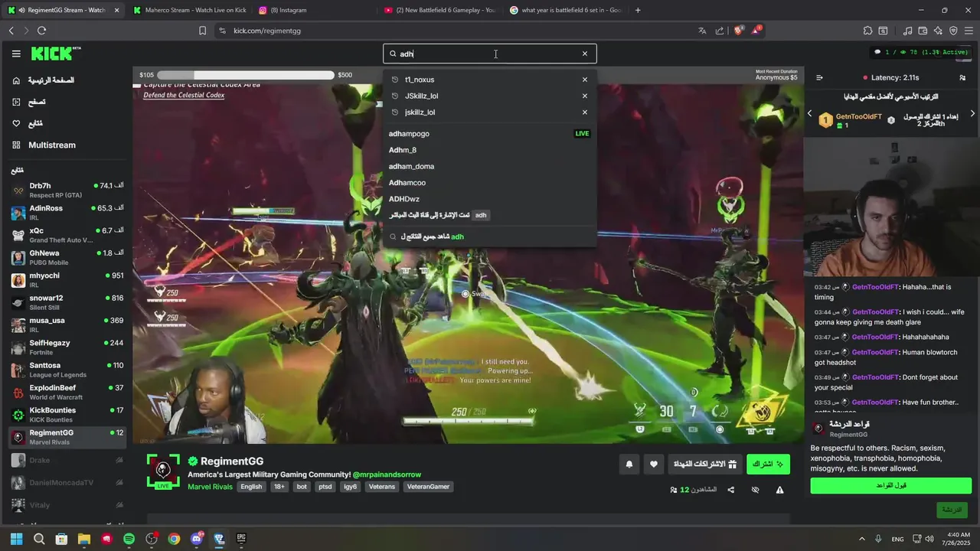Open Brave Leo AI sparkle icon
Screen dimensions: 980x551
tap(938, 31)
